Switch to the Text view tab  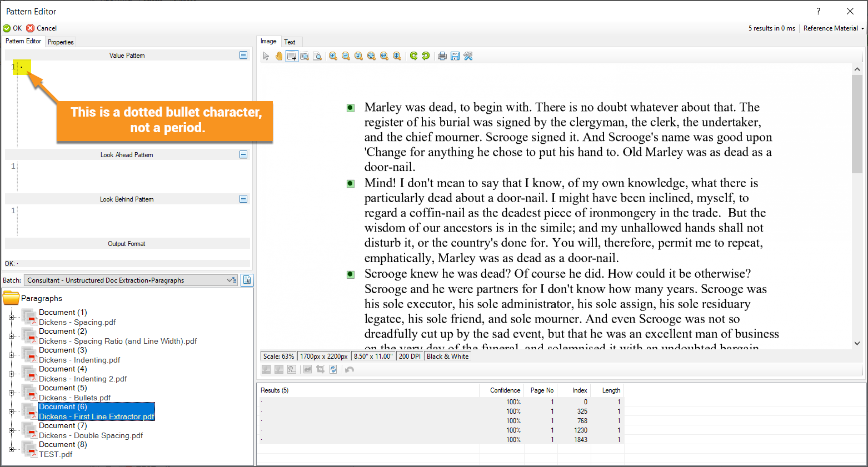[290, 42]
